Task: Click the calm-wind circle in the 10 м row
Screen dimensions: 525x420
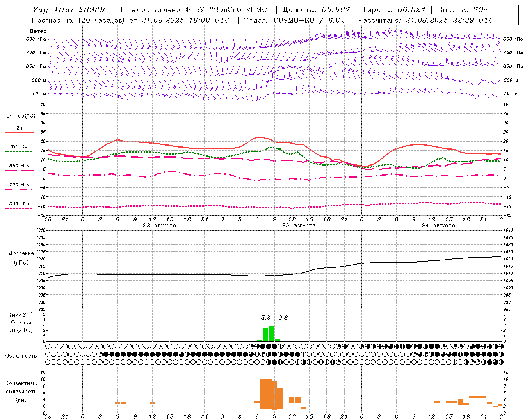Action: coord(449,94)
